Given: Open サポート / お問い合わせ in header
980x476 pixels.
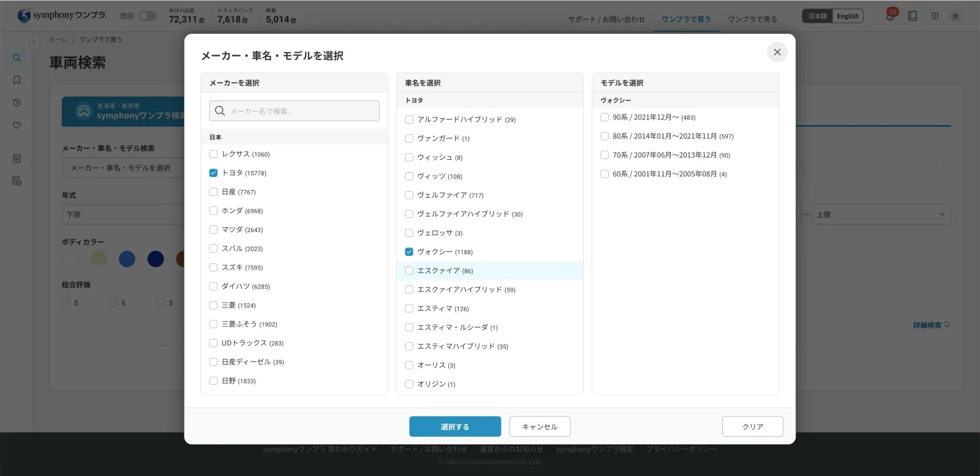Looking at the screenshot, I should pos(606,19).
